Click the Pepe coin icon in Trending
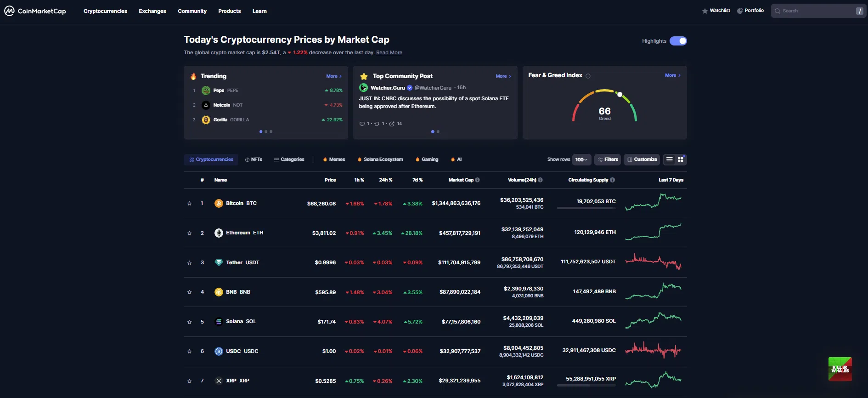The height and width of the screenshot is (398, 868). tap(206, 91)
